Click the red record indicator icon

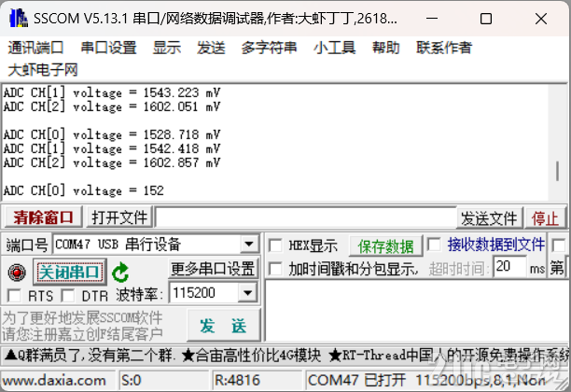click(17, 273)
